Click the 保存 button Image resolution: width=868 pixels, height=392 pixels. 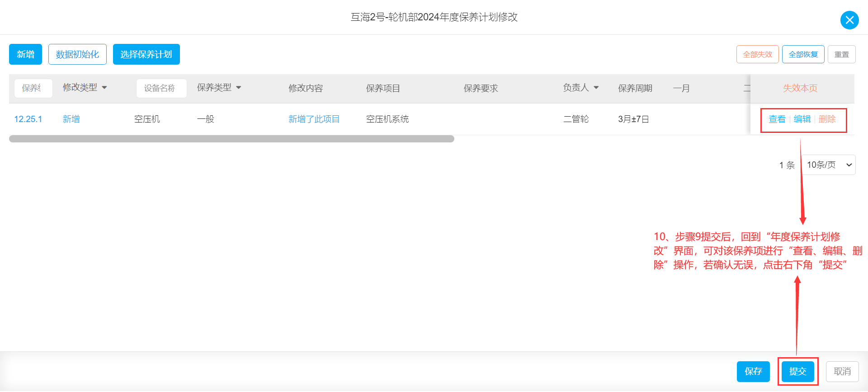point(753,371)
